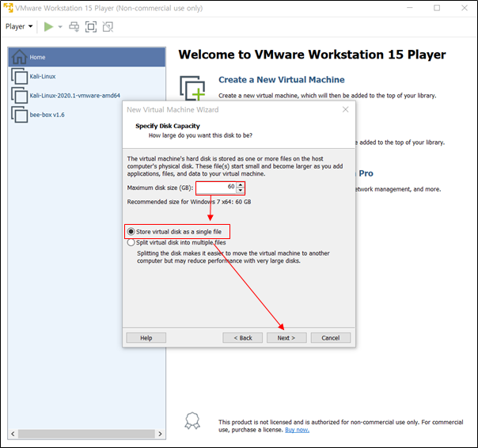Click Next to continue the wizard
The image size is (478, 448).
pos(286,338)
